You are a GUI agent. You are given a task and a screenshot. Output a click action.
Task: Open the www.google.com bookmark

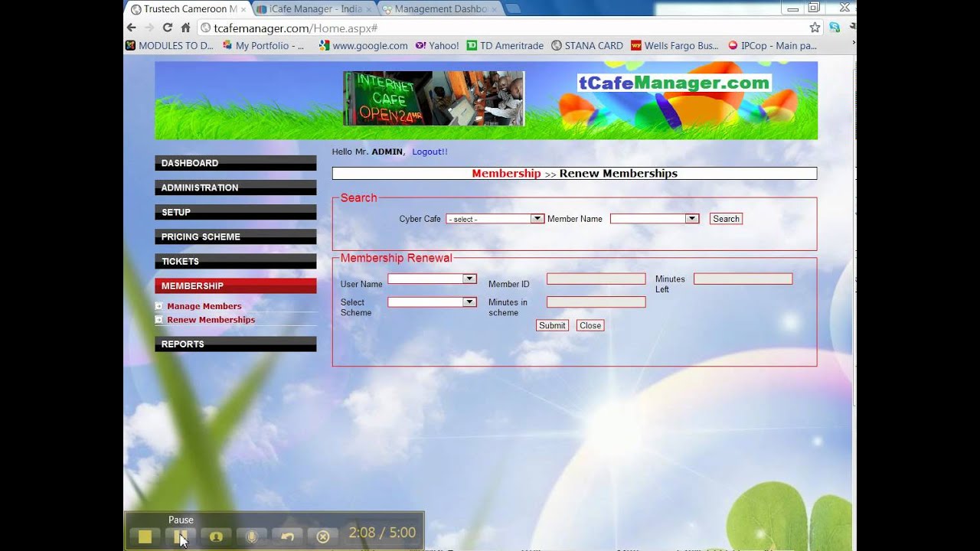pyautogui.click(x=364, y=46)
